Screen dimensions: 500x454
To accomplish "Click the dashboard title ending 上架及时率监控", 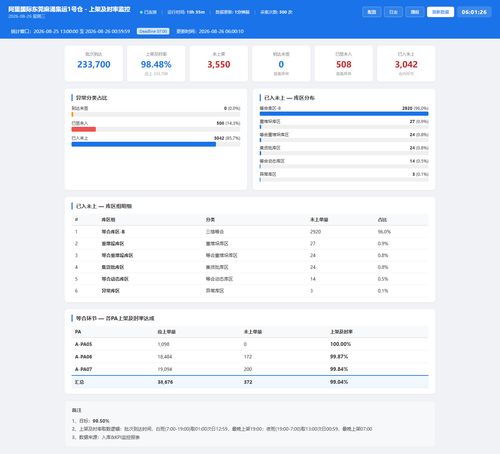I will pyautogui.click(x=69, y=9).
